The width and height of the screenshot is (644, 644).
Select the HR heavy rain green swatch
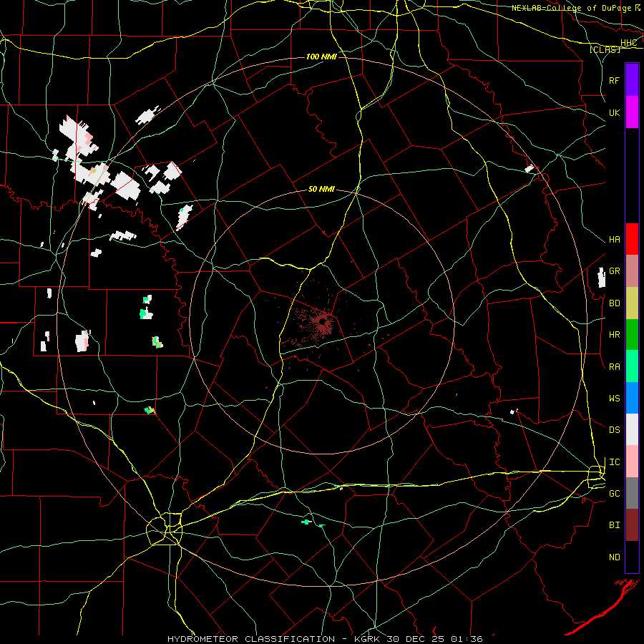pyautogui.click(x=632, y=334)
